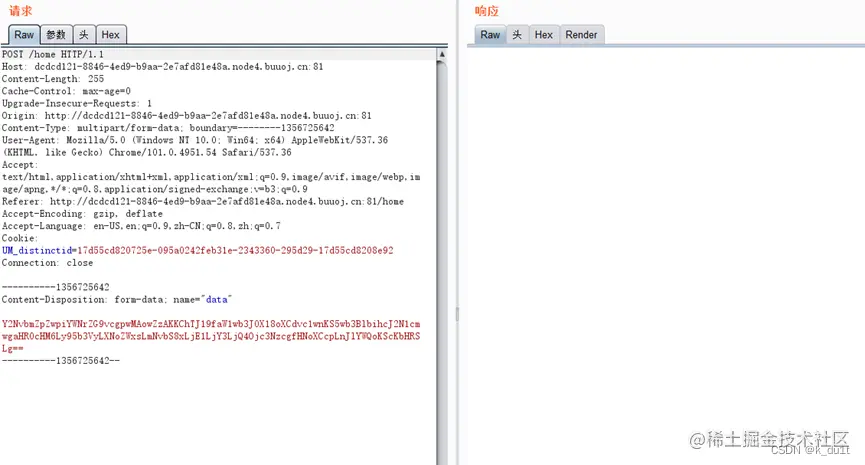
Task: Click the request scrollbar up arrow
Action: 441,55
